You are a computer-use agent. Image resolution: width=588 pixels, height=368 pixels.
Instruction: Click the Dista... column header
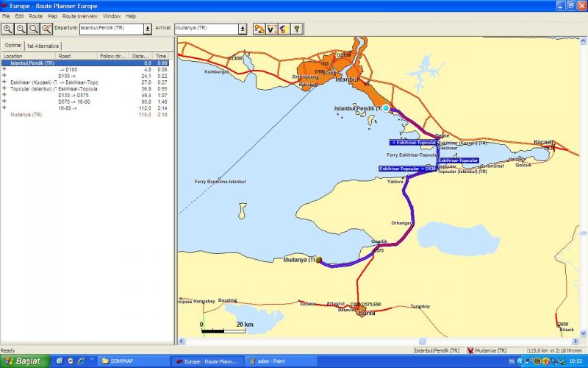[x=140, y=56]
